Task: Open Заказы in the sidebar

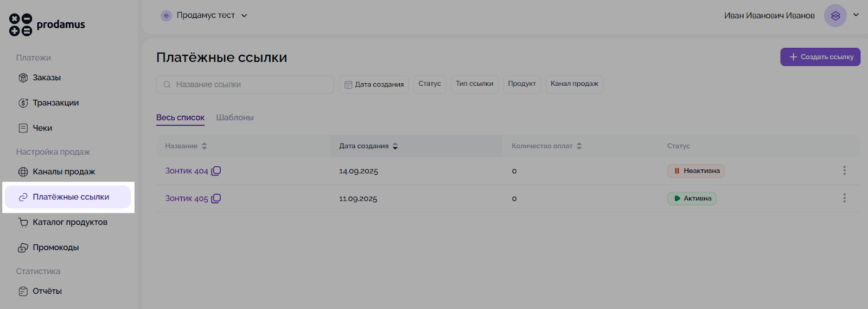Action: (47, 78)
